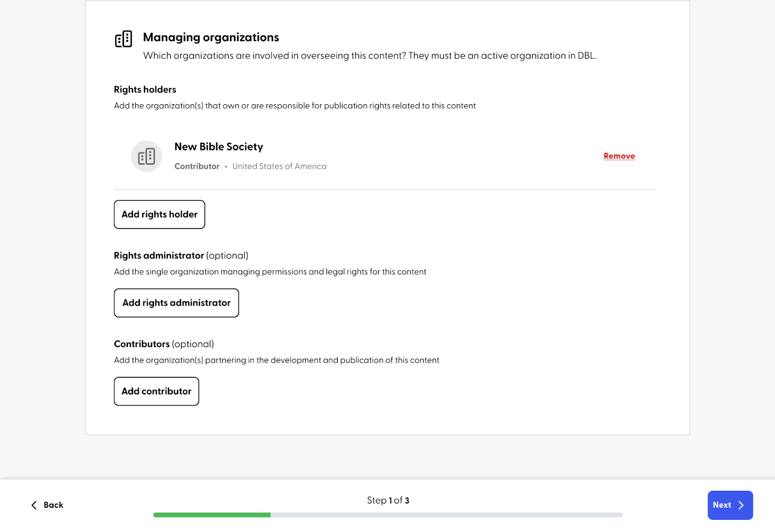The height and width of the screenshot is (532, 775).
Task: Click the 'Which organizations are involved' description
Action: (370, 56)
